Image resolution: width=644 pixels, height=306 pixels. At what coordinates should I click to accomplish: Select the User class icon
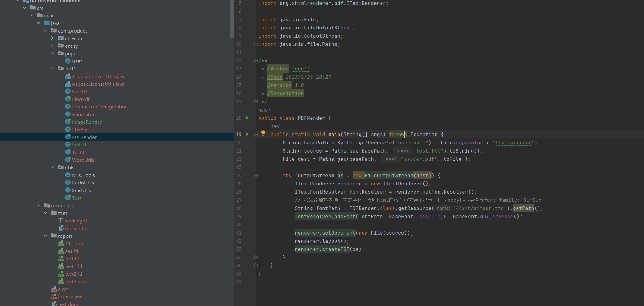(68, 61)
